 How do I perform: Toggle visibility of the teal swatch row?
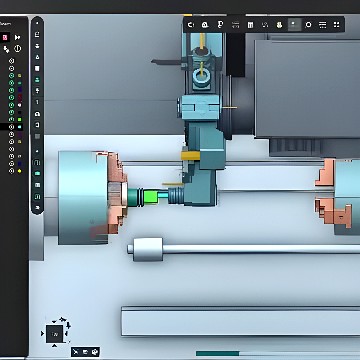coord(11,83)
